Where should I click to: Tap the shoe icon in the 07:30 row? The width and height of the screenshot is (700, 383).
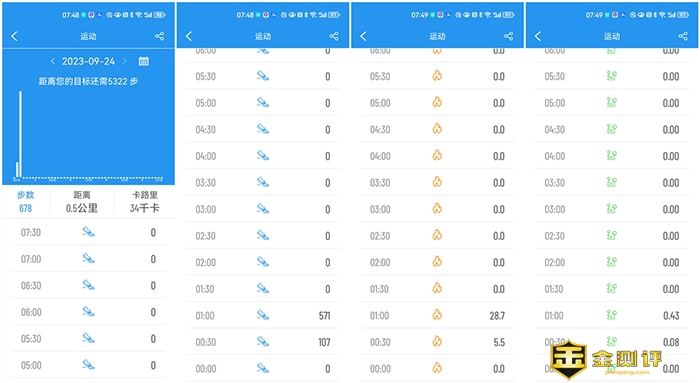coord(88,232)
